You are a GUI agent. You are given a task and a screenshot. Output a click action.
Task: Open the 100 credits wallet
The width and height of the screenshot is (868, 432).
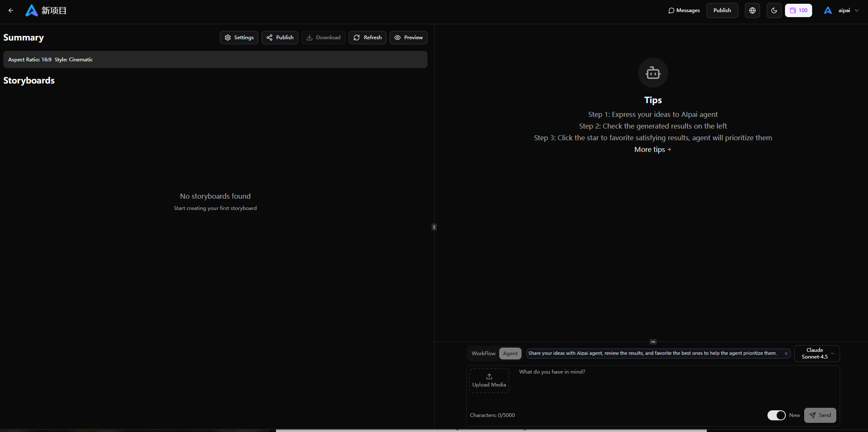point(798,10)
